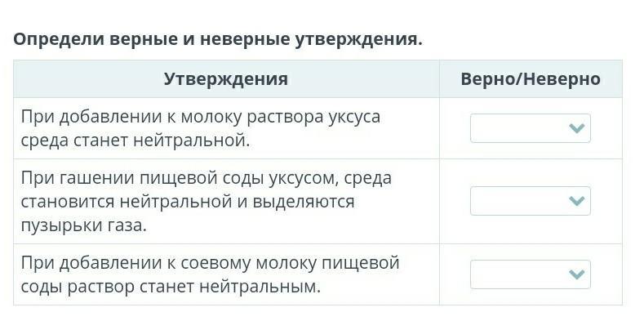Screen dimensions: 644x321
Task: Click the Верно/Неверно column header
Action: pyautogui.click(x=531, y=79)
